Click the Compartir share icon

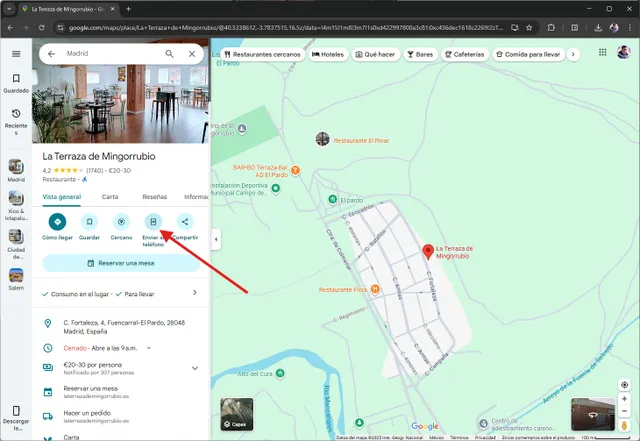[x=185, y=222]
